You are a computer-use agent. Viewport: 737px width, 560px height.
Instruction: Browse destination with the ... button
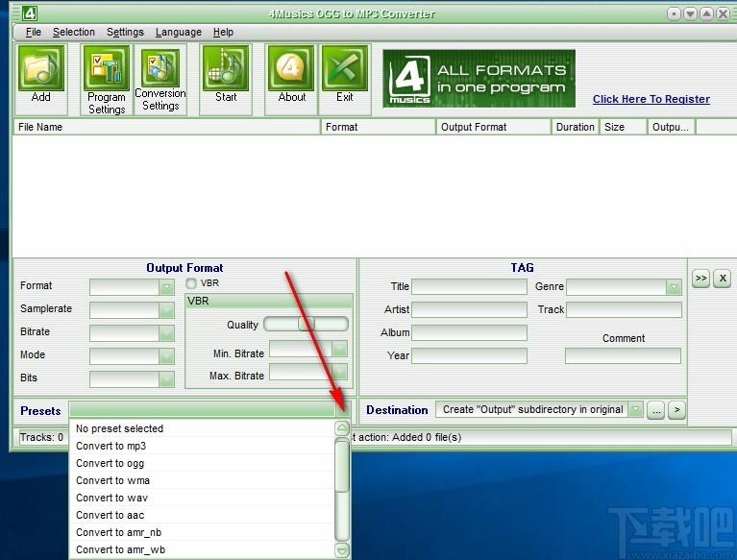tap(656, 410)
